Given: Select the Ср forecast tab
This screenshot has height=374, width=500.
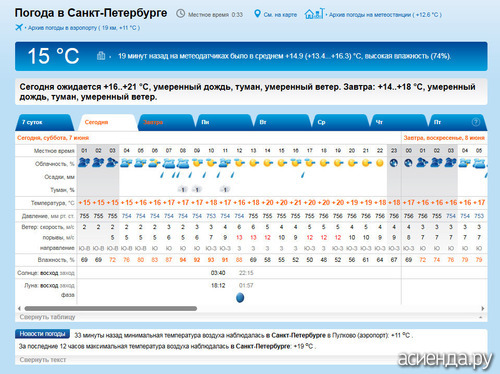Looking at the screenshot, I should [x=340, y=122].
